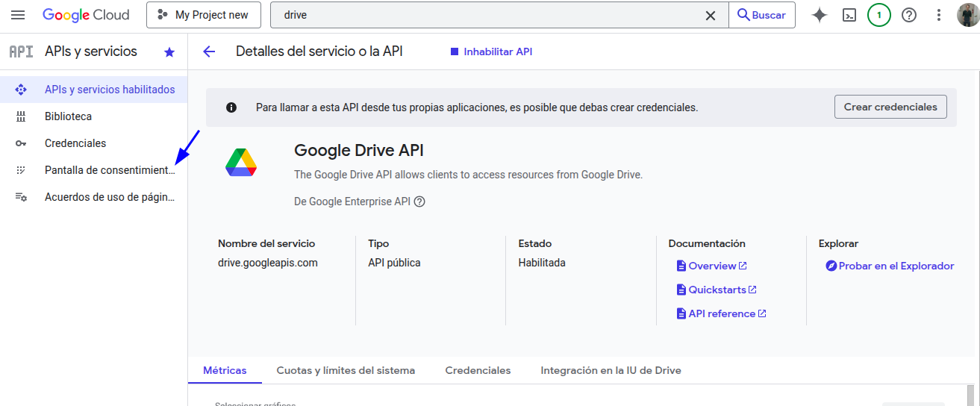
Task: Open Biblioteca in the sidebar
Action: (x=93, y=116)
